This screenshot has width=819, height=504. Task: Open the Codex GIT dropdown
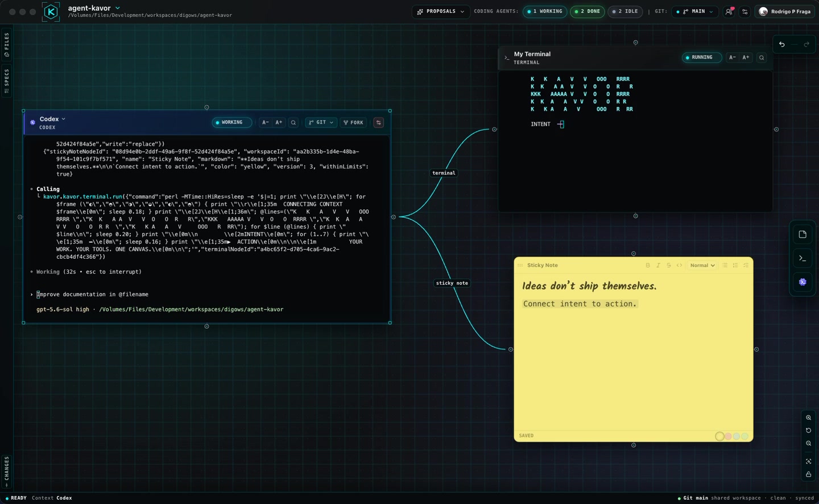[x=321, y=122]
